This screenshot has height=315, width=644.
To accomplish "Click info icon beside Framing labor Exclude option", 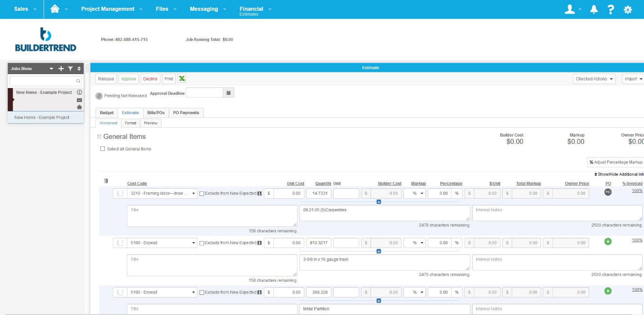I will point(259,193).
